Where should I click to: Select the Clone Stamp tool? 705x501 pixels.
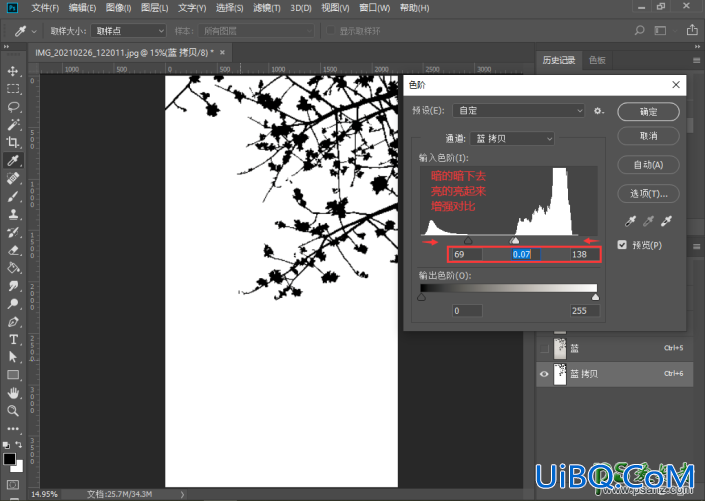(13, 215)
